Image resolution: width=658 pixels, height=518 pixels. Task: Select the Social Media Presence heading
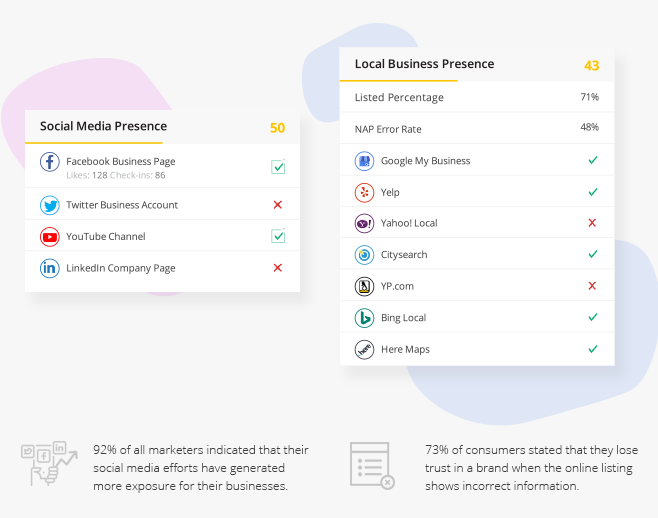pyautogui.click(x=103, y=127)
